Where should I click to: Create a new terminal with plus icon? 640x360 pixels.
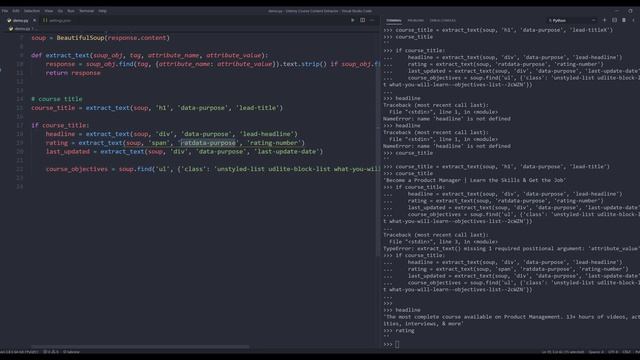[x=604, y=20]
